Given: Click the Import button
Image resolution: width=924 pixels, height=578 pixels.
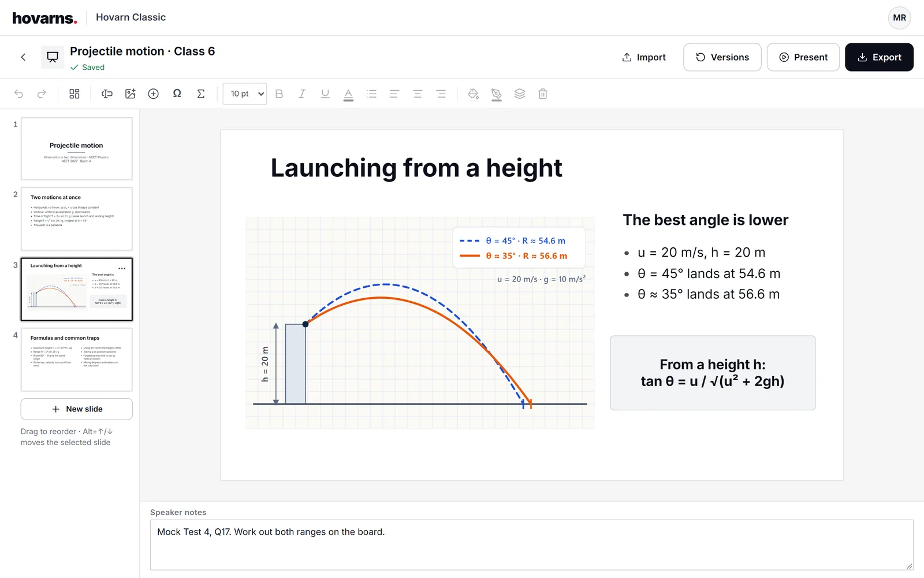Looking at the screenshot, I should (644, 57).
